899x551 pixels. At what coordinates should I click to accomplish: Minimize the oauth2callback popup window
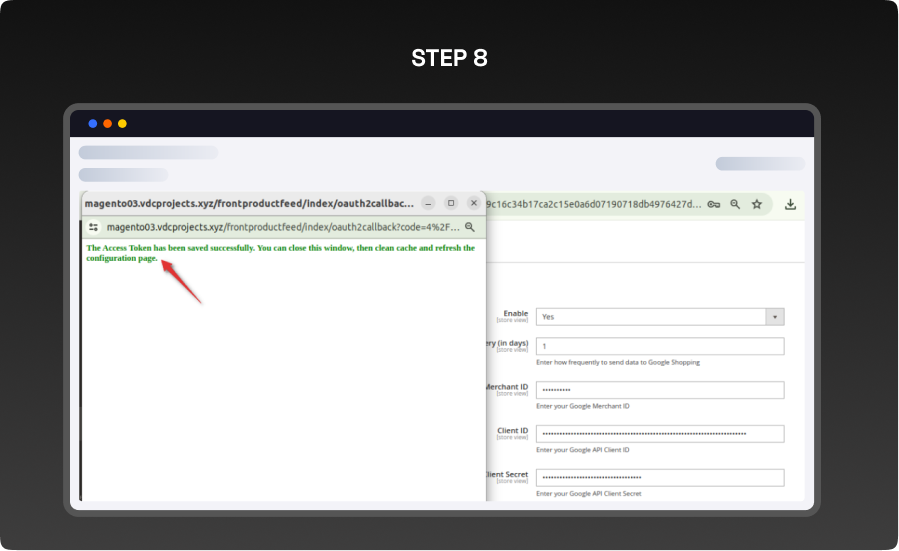click(427, 203)
